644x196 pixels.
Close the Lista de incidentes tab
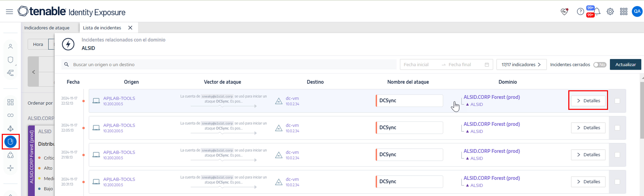(x=130, y=28)
